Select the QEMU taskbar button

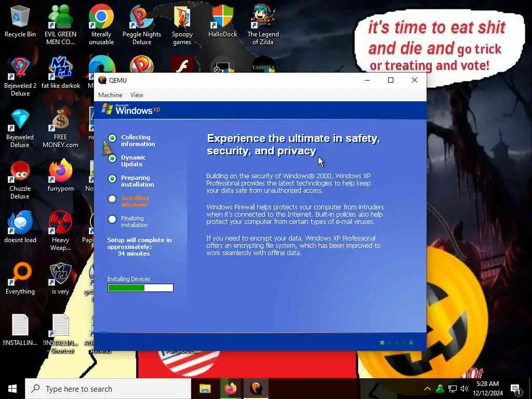coord(256,389)
